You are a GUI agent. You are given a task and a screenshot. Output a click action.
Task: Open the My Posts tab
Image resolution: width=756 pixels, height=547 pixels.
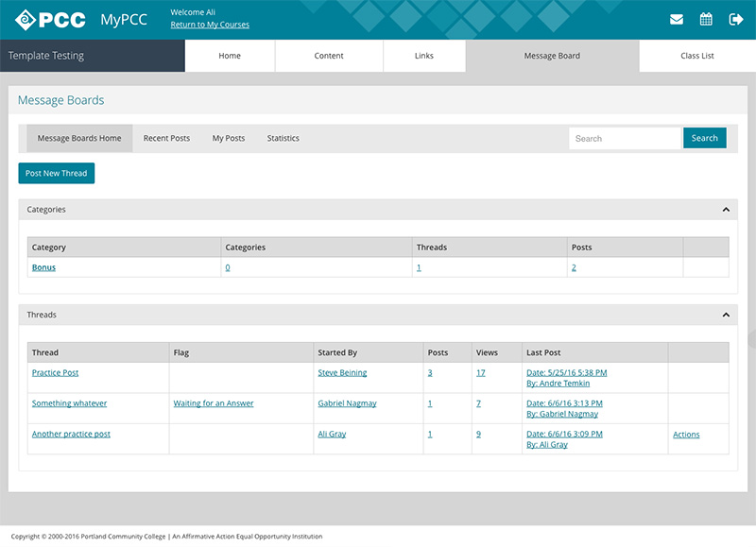click(x=228, y=139)
